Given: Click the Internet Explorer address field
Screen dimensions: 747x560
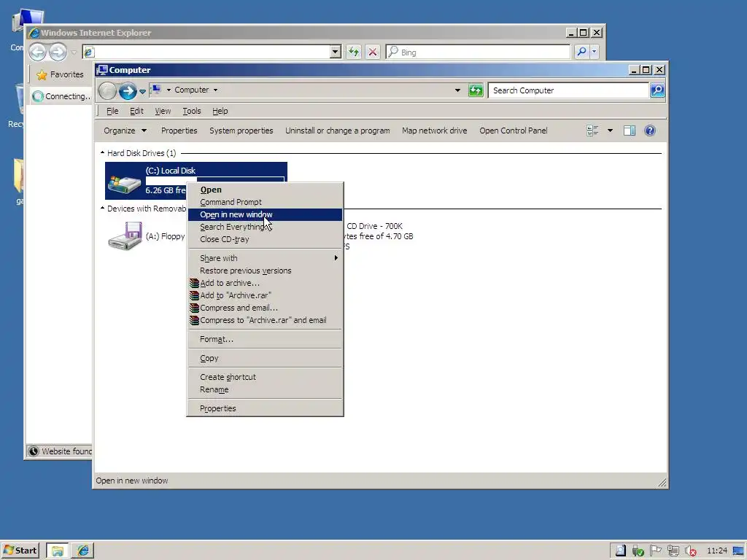Looking at the screenshot, I should point(206,52).
